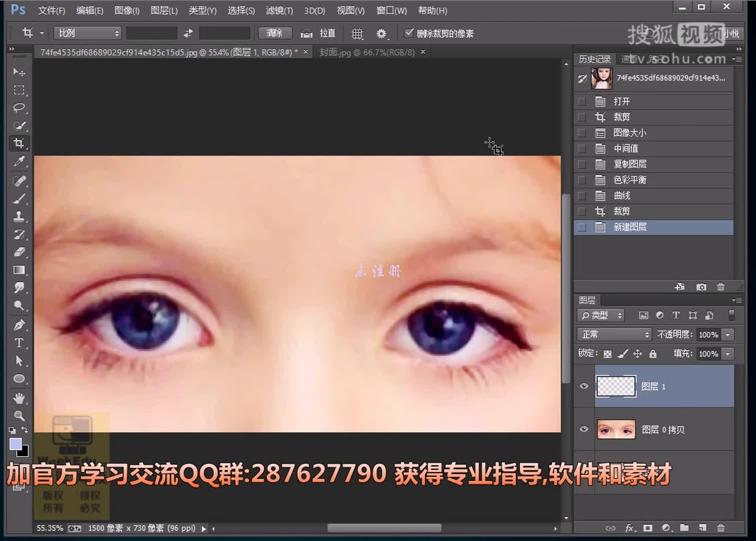Select the Horizontal Type tool
The width and height of the screenshot is (756, 541).
pyautogui.click(x=20, y=343)
